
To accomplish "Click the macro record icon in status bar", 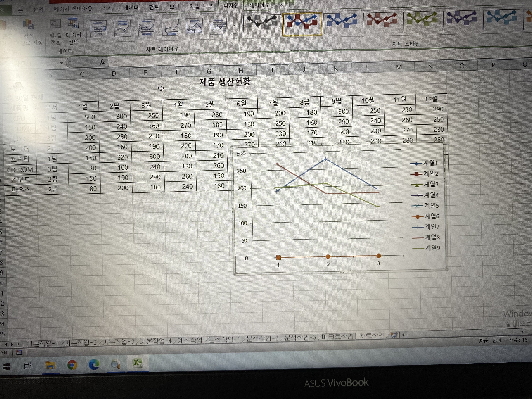I will 19,353.
